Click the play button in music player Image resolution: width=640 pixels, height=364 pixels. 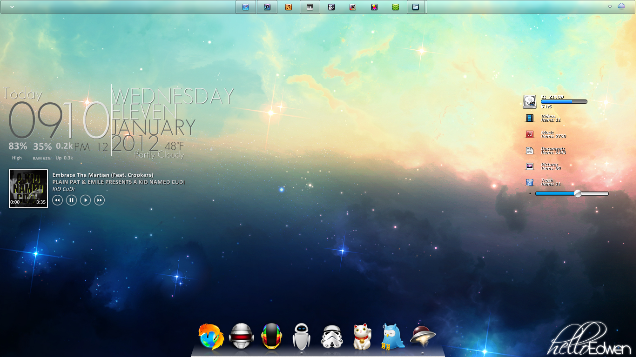(x=85, y=200)
